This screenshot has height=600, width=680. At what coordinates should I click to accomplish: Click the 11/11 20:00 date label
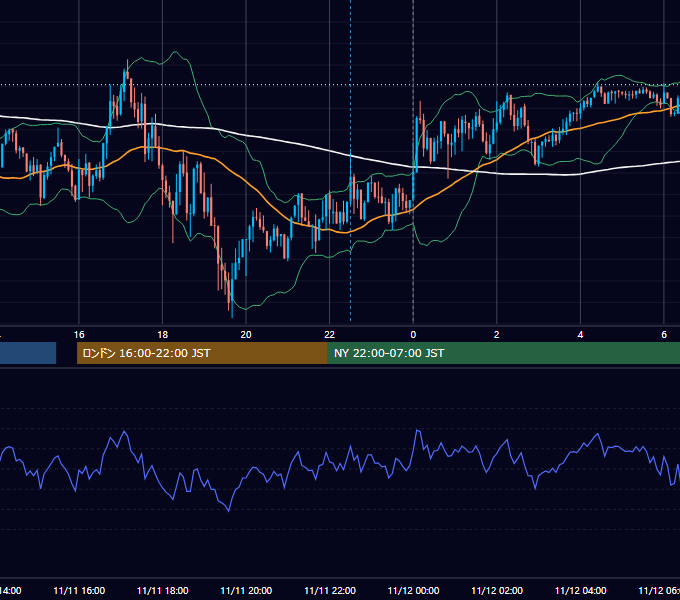[x=246, y=591]
